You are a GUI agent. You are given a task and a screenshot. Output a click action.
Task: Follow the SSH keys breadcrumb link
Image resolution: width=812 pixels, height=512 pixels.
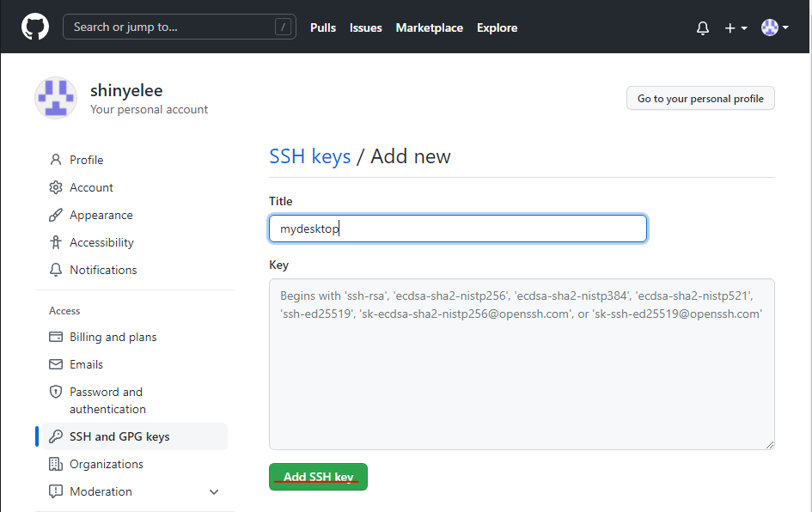(309, 156)
